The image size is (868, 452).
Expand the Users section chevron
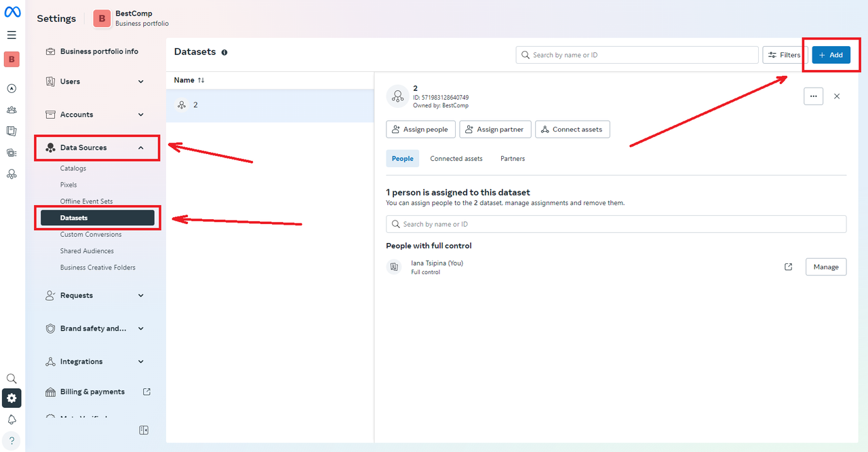point(141,81)
